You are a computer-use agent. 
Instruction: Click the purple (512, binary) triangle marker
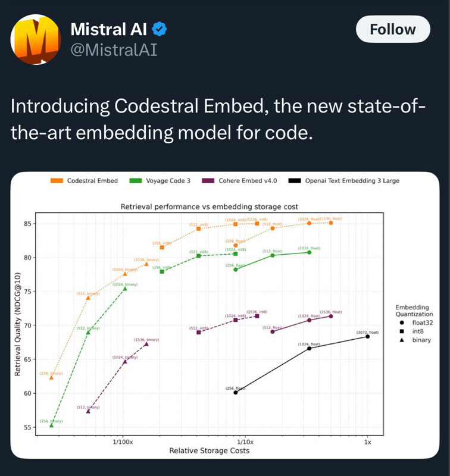(x=88, y=411)
